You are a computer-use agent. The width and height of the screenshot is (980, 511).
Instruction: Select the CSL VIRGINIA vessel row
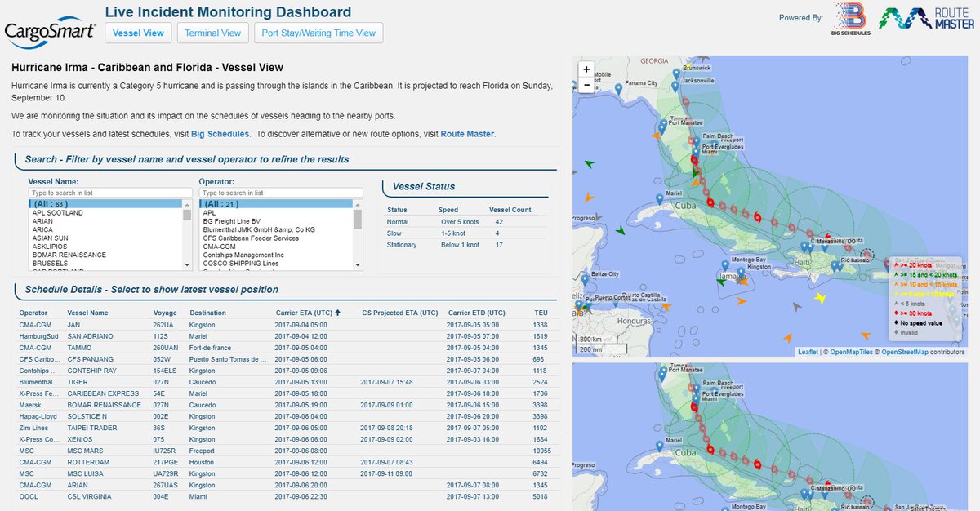(285, 496)
